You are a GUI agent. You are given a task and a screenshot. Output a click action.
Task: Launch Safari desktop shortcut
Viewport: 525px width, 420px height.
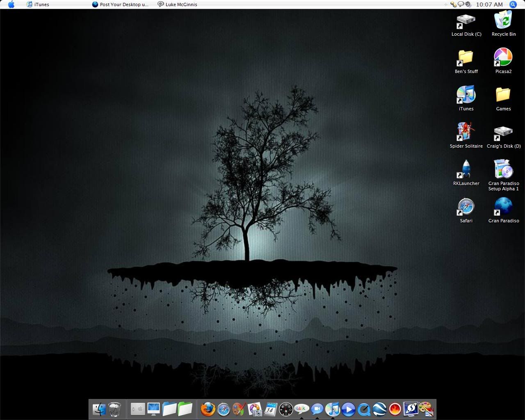pos(466,211)
